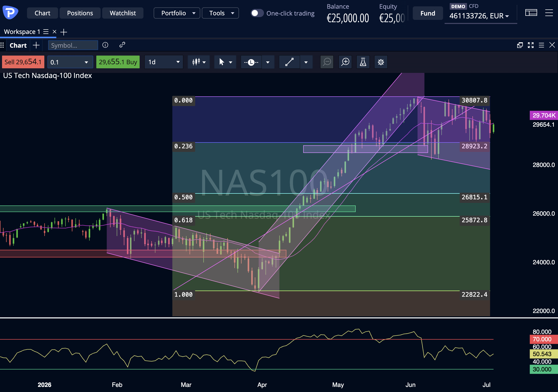Open the 1d timeframe dropdown
Viewport: 558px width, 392px height.
click(x=164, y=62)
